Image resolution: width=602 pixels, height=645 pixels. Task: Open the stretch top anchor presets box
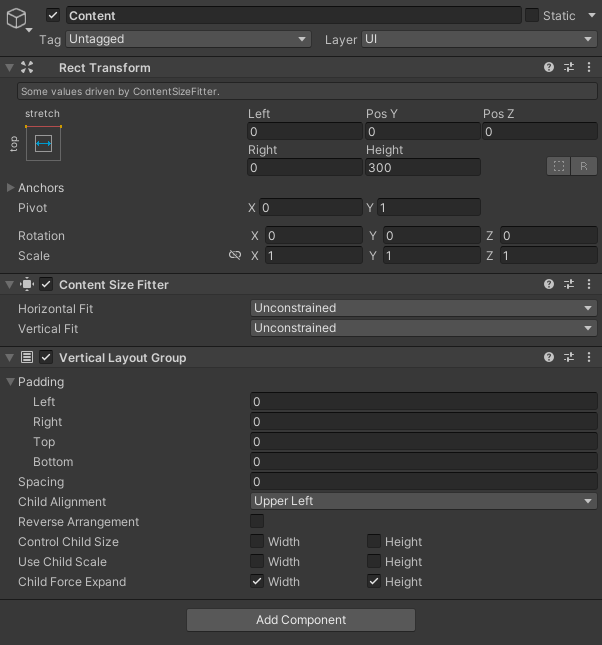(x=43, y=143)
